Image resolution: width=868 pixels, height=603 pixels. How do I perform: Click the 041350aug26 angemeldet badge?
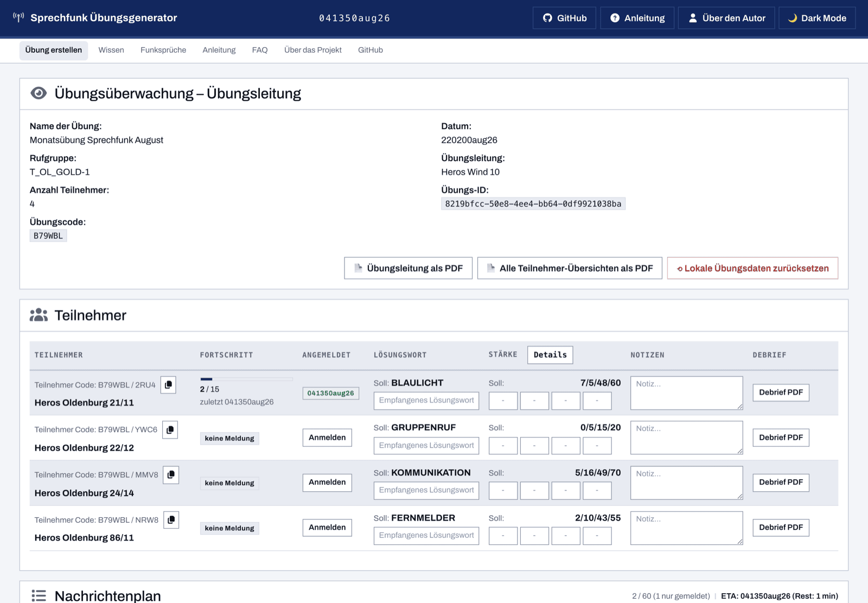tap(330, 393)
